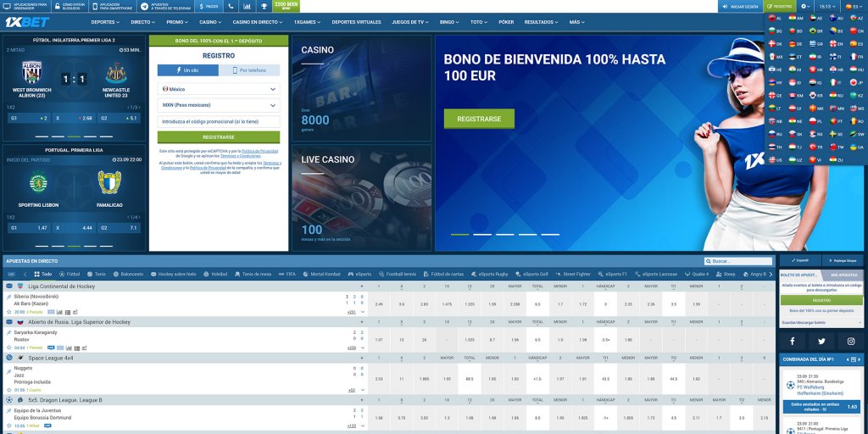868x434 pixels.
Task: Open the 'Cómo evitar bloqueos' padlock link
Action: (x=70, y=7)
